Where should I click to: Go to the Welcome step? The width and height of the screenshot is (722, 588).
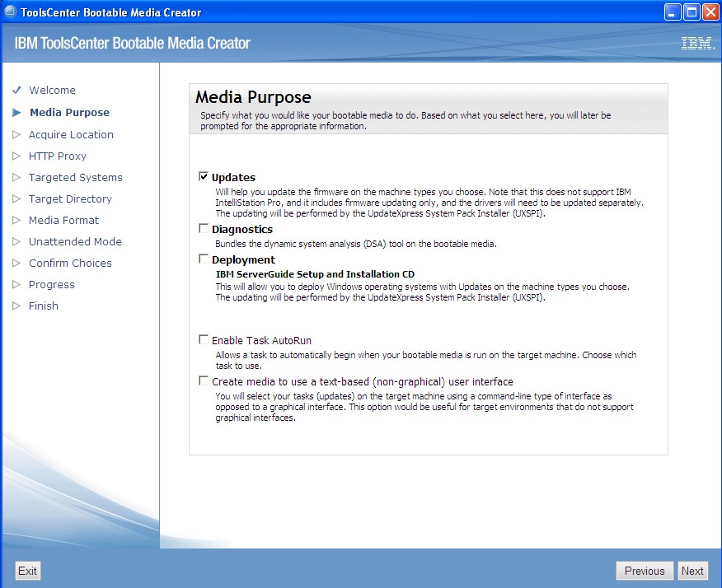(x=52, y=91)
